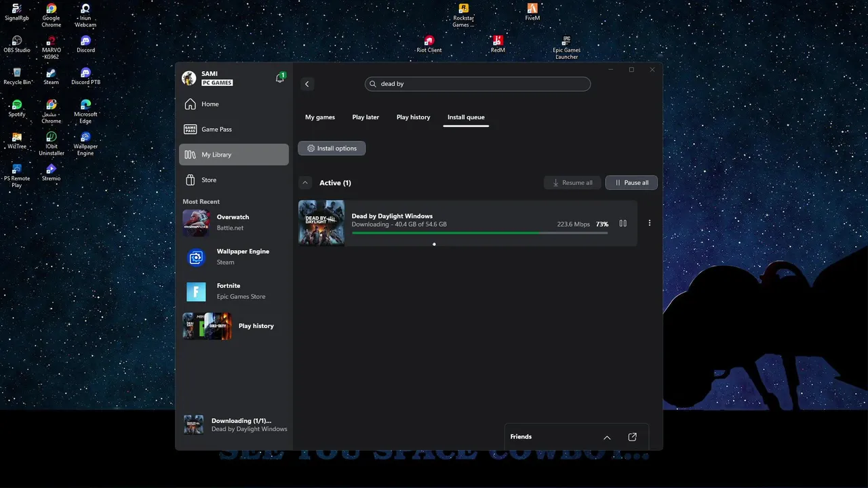The width and height of the screenshot is (868, 488).
Task: Launch FiveM from the desktop
Action: (x=532, y=12)
